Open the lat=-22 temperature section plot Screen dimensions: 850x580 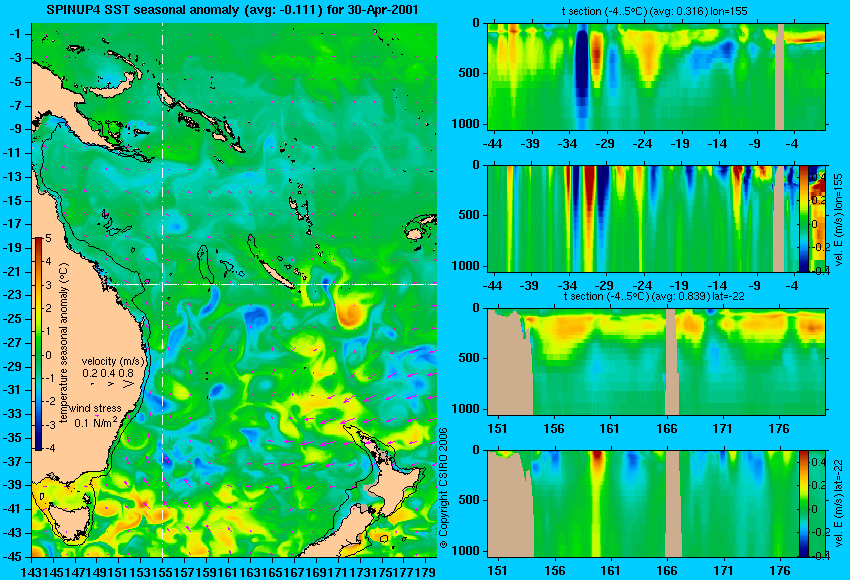pyautogui.click(x=657, y=362)
